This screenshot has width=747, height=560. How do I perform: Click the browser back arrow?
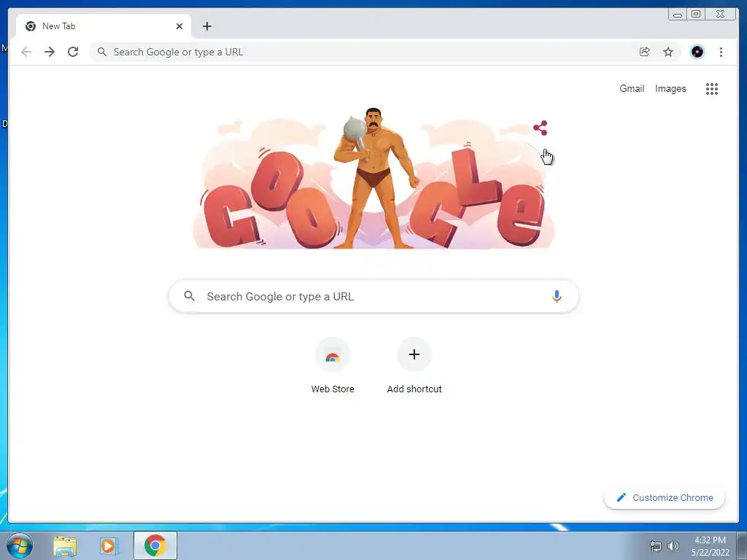[x=26, y=52]
